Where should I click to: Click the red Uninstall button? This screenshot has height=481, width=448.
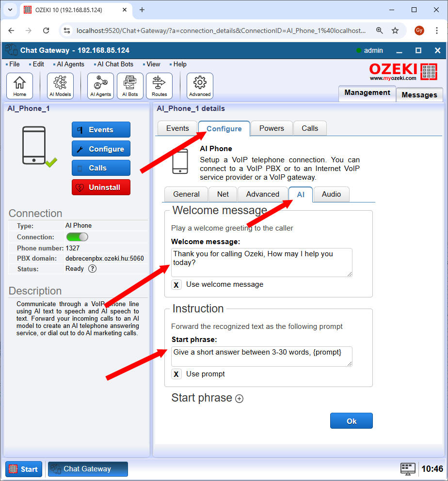point(101,187)
